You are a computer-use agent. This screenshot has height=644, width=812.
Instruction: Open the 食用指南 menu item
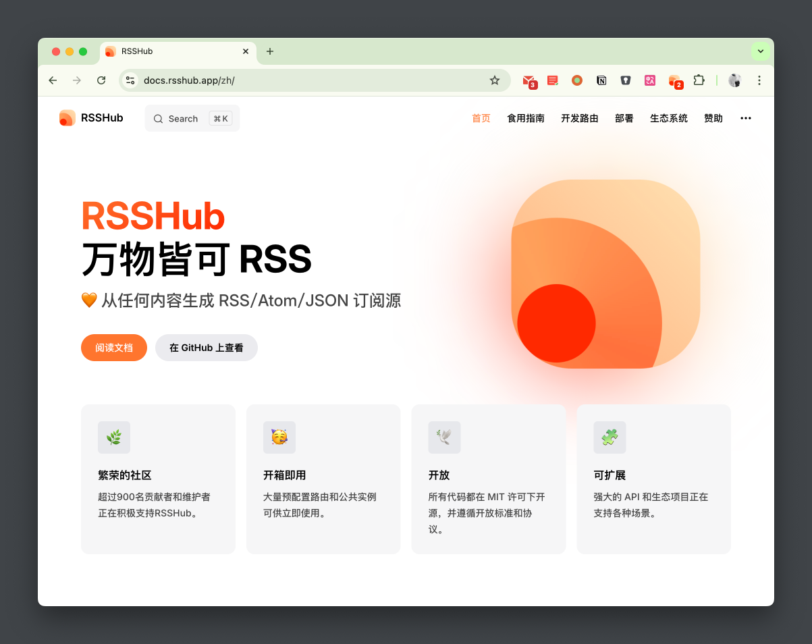[x=526, y=118]
